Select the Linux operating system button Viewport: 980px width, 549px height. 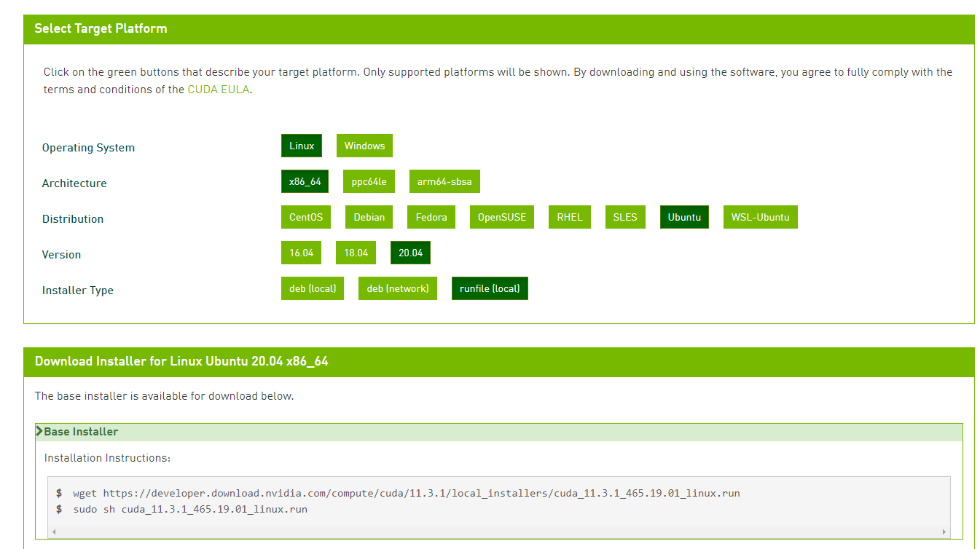[x=302, y=146]
